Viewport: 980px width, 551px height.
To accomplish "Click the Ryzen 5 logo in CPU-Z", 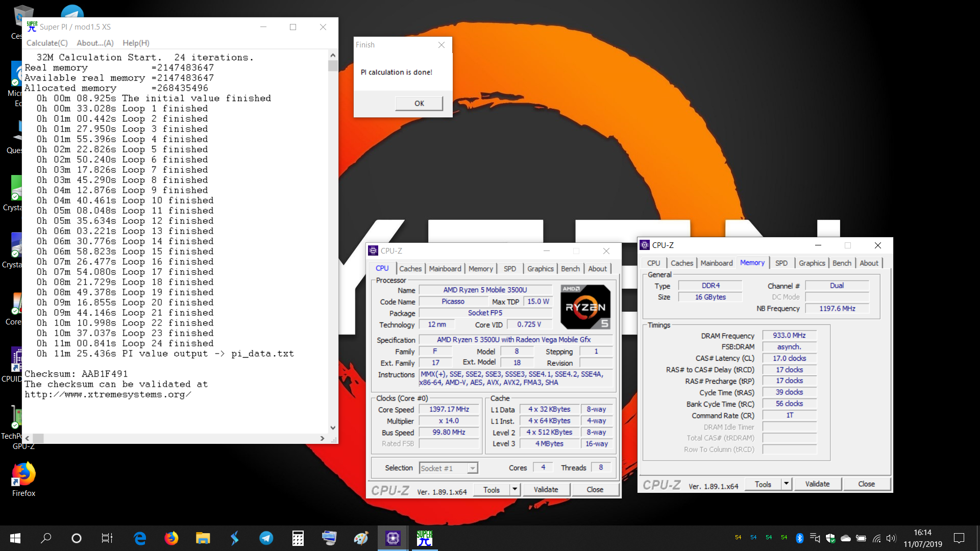I will (585, 307).
